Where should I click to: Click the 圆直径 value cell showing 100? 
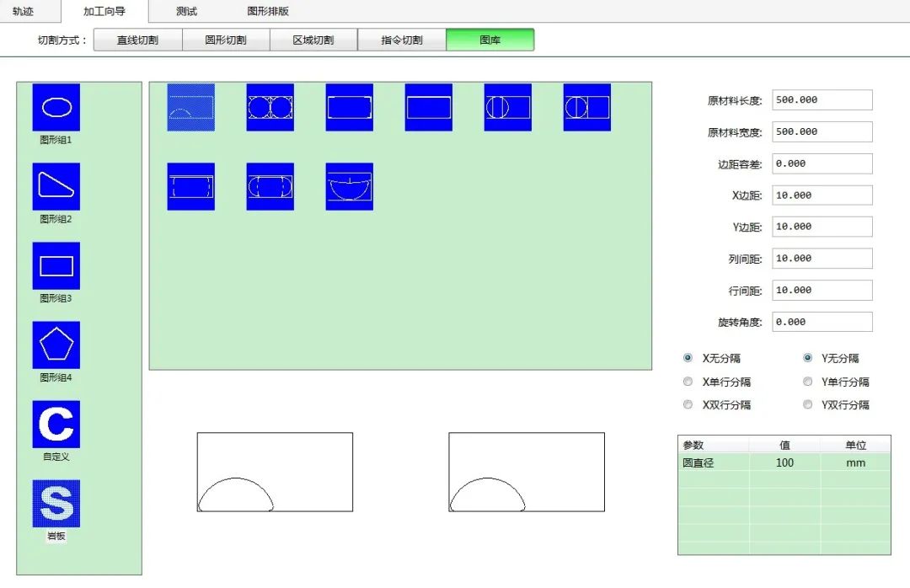(784, 462)
